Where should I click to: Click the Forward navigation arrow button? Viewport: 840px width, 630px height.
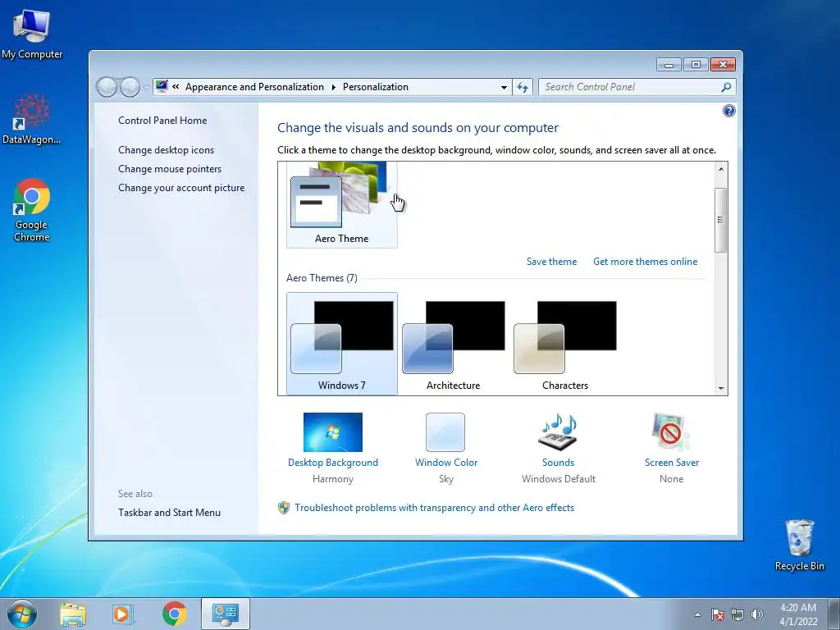tap(129, 87)
